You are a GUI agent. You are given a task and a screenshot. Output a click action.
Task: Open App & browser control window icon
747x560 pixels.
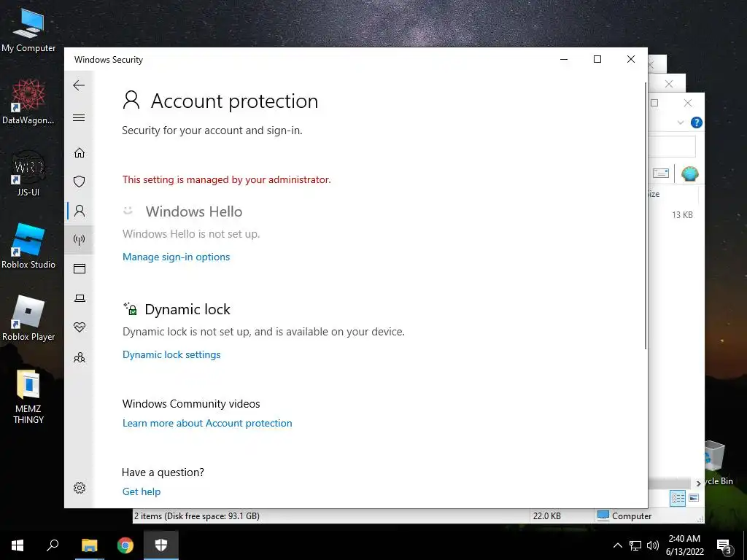coord(79,268)
